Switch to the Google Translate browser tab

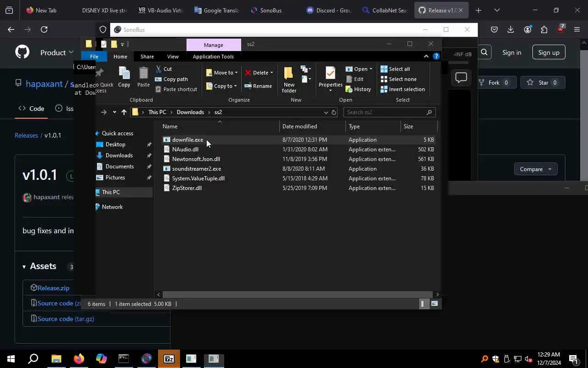coord(216,10)
